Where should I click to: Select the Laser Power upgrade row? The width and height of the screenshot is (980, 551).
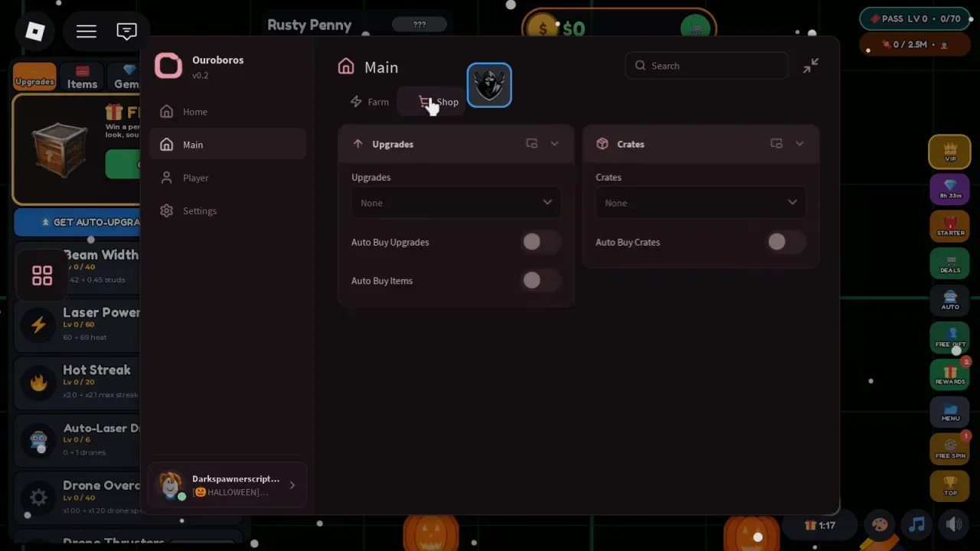(77, 324)
